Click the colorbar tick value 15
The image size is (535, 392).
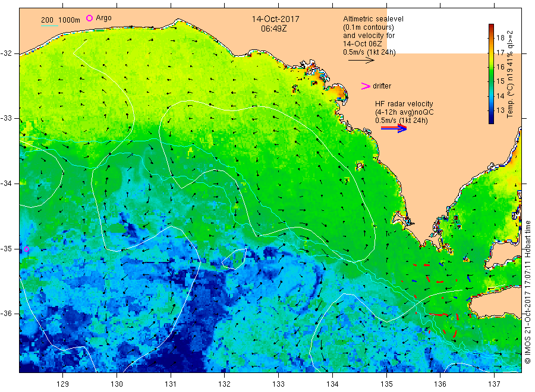[500, 81]
